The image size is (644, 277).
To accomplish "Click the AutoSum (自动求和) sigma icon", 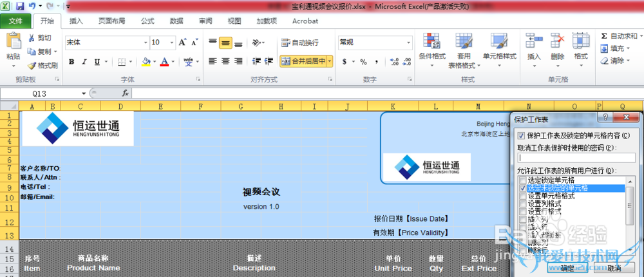I will (x=604, y=36).
